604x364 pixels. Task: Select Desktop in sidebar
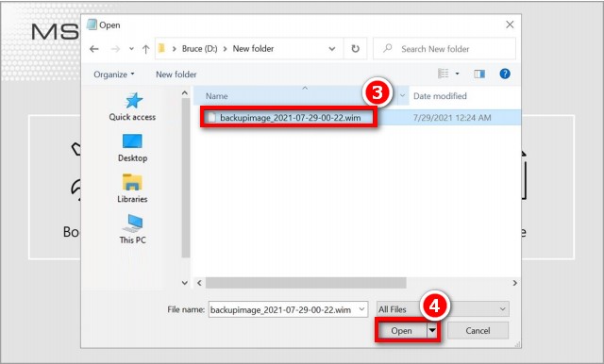click(132, 148)
